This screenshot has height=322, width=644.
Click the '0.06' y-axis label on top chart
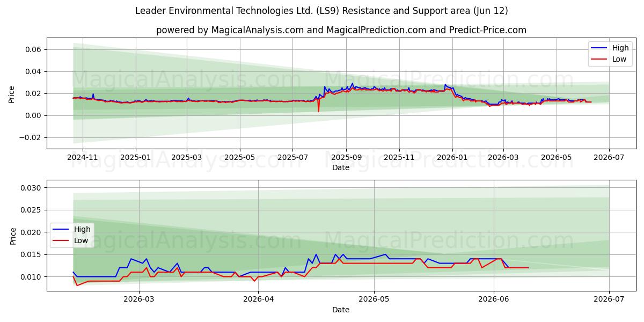pos(34,49)
